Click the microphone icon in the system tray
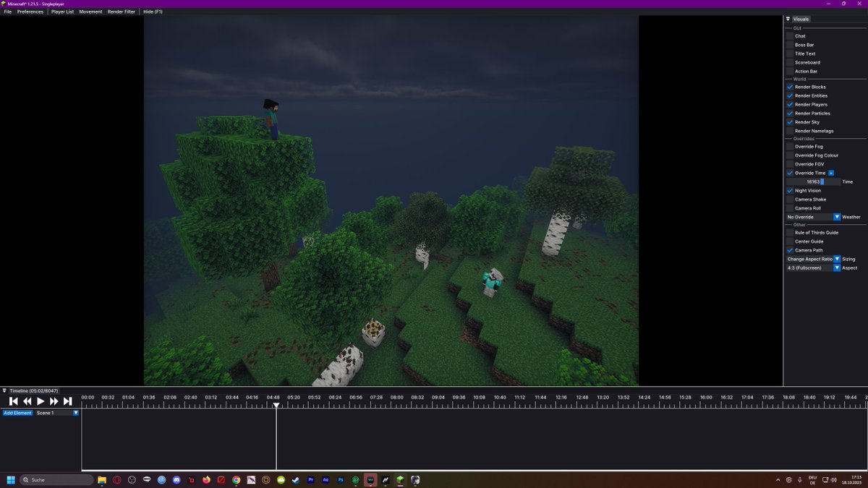The width and height of the screenshot is (868, 488). (x=799, y=479)
